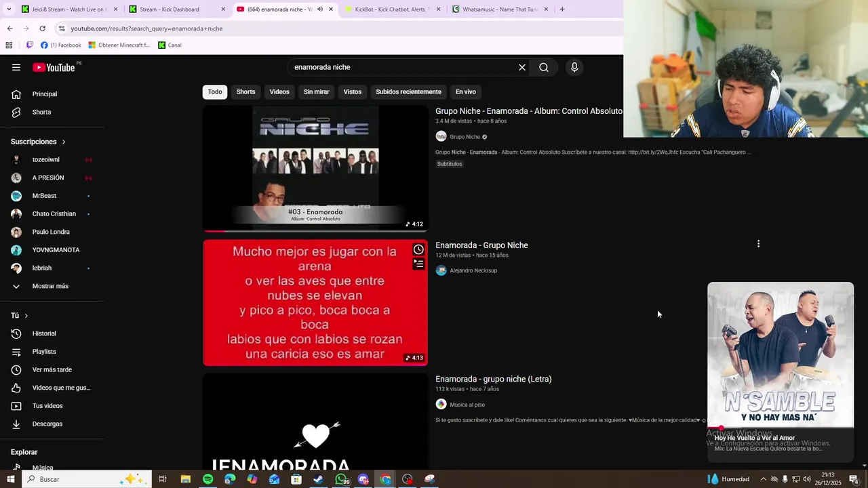Mute the YouTube tab audio icon

tap(320, 9)
